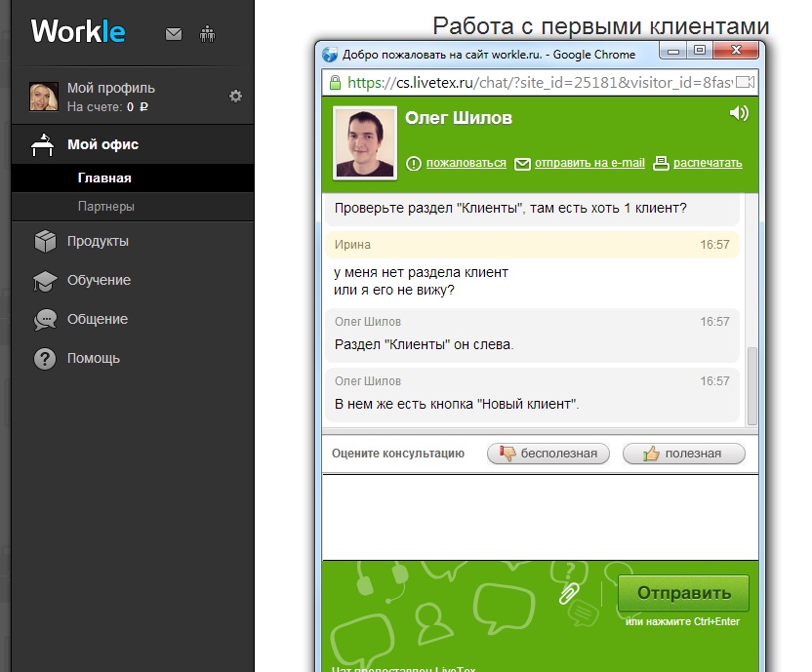This screenshot has width=812, height=672.
Task: Click the profile avatar photo
Action: tap(44, 97)
